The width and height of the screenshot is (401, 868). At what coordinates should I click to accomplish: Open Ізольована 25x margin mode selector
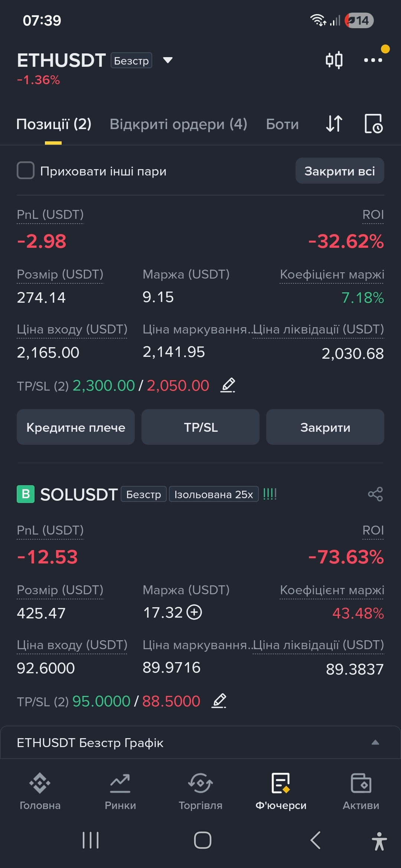214,494
